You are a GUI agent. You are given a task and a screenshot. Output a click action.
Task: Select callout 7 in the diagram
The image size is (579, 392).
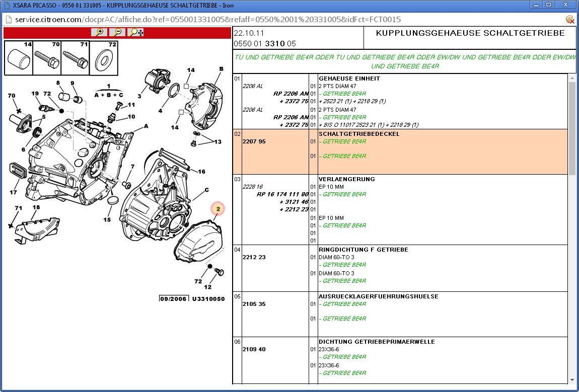(x=132, y=167)
